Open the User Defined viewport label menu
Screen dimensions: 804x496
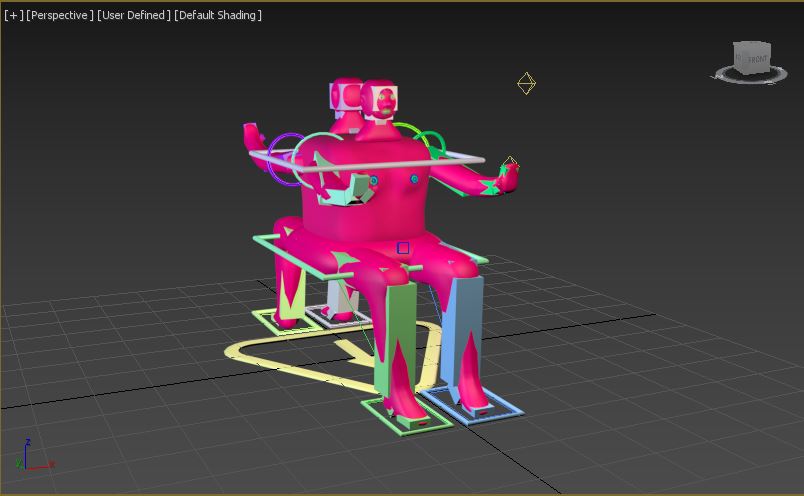pyautogui.click(x=134, y=15)
